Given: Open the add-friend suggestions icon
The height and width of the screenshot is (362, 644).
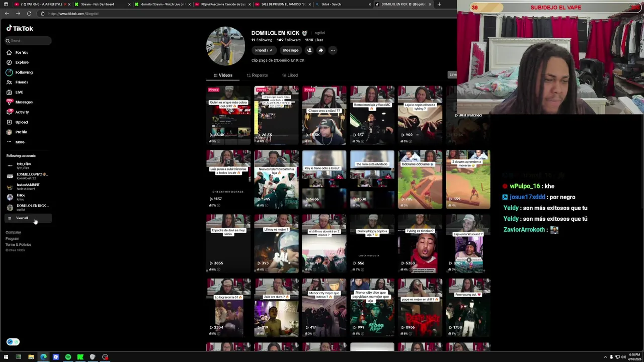Looking at the screenshot, I should point(309,50).
